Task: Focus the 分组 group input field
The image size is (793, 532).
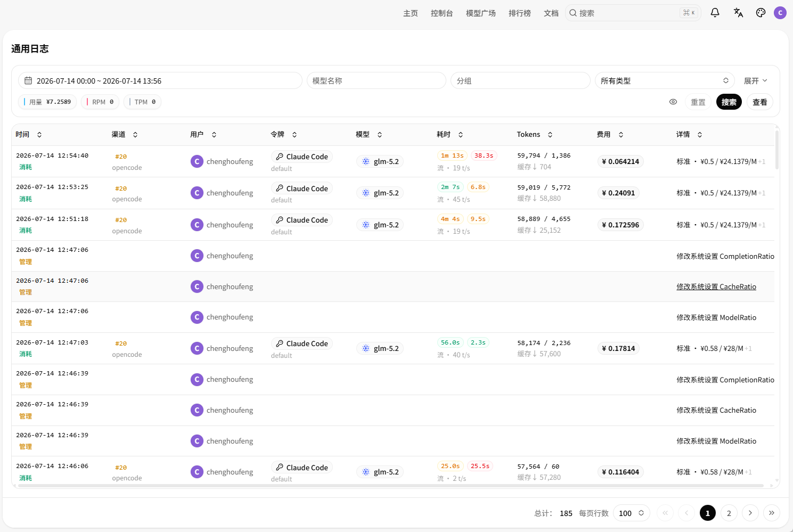Action: click(520, 81)
